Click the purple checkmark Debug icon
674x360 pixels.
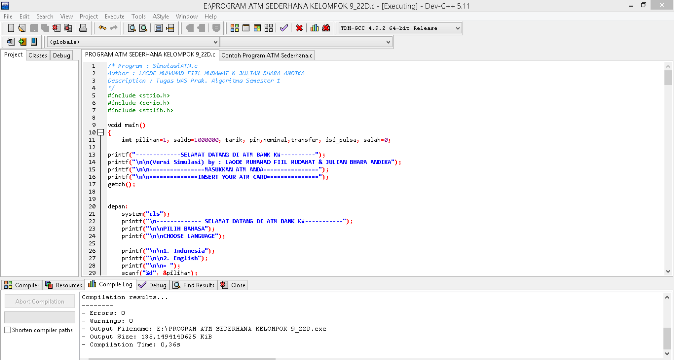coord(284,28)
